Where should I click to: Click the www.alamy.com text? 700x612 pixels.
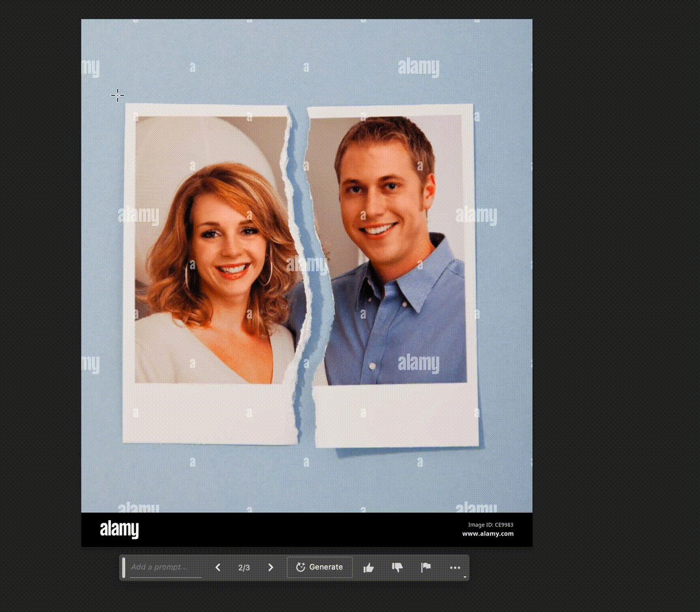click(x=488, y=533)
